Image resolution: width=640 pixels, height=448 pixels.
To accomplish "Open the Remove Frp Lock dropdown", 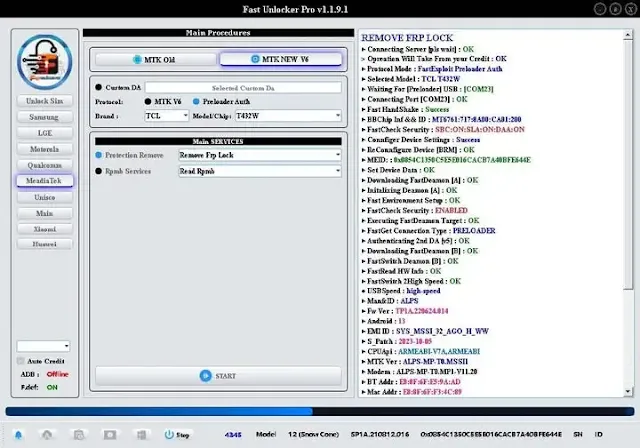I will tap(260, 155).
